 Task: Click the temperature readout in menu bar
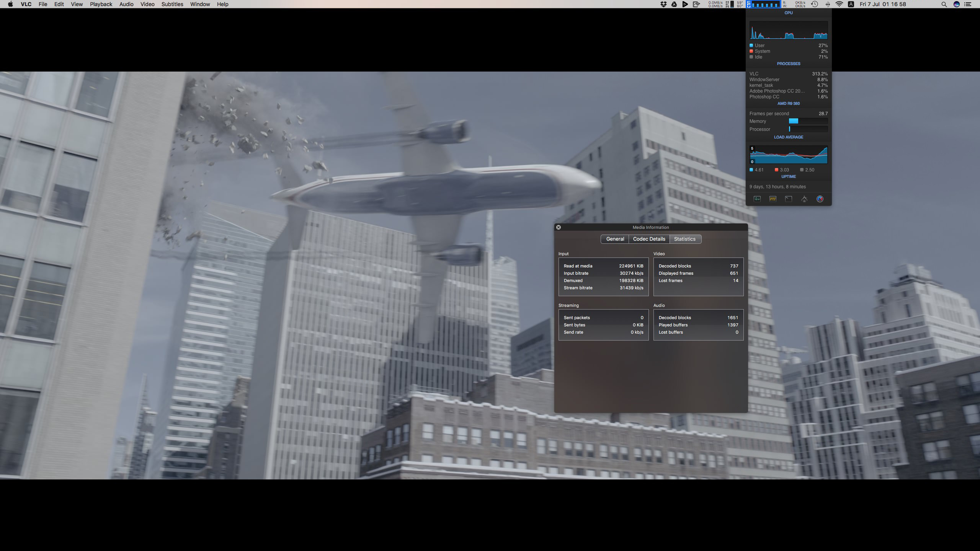point(740,4)
